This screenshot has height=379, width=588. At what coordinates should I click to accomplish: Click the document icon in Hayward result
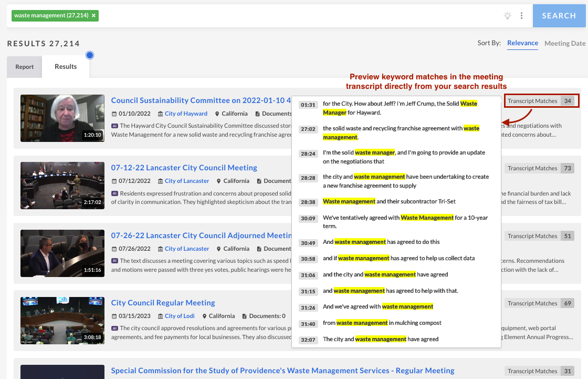pos(257,114)
